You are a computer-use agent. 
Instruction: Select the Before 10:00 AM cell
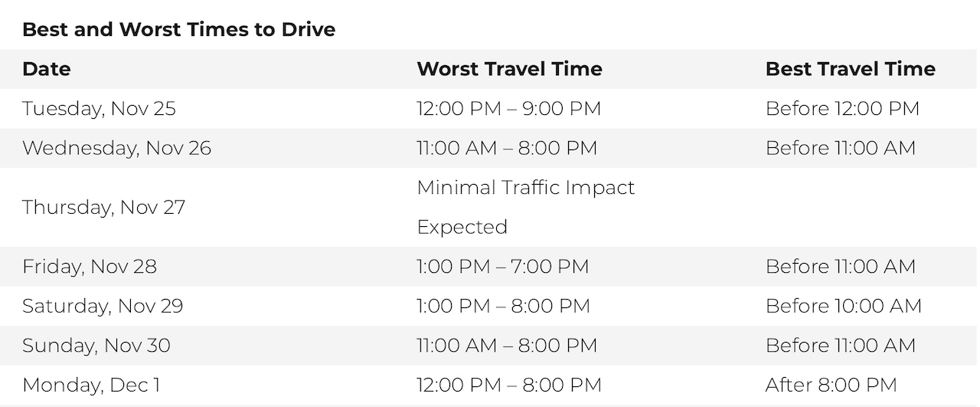(x=843, y=306)
